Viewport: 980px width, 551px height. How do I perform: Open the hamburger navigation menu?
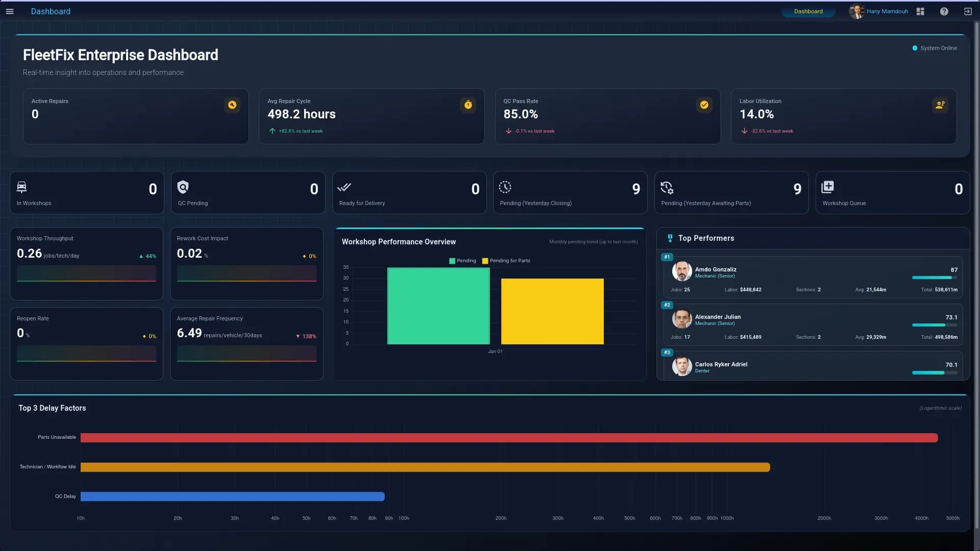pos(10,11)
